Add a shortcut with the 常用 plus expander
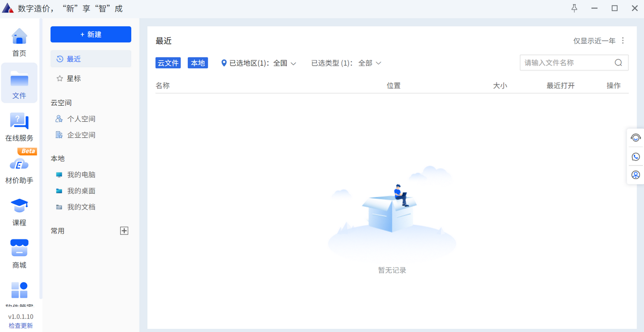 (x=124, y=230)
